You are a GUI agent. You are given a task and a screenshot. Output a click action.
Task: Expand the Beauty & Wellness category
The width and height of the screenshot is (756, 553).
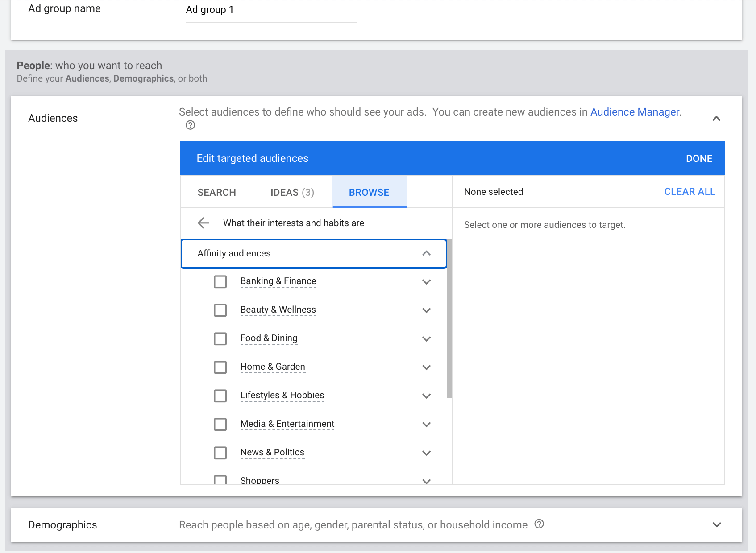point(427,310)
